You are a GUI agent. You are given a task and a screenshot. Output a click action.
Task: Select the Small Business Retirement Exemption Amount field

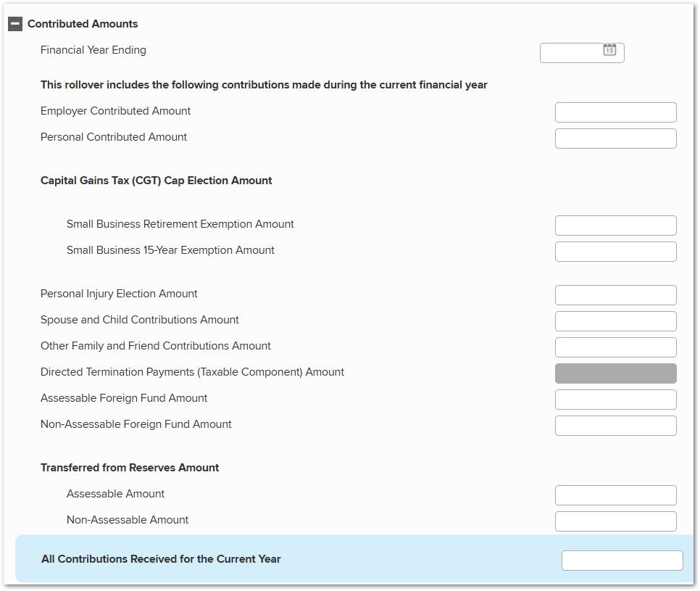pos(616,226)
